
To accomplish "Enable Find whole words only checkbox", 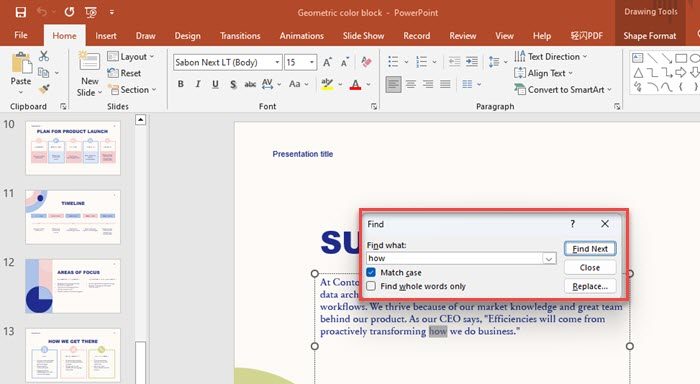I will coord(371,286).
